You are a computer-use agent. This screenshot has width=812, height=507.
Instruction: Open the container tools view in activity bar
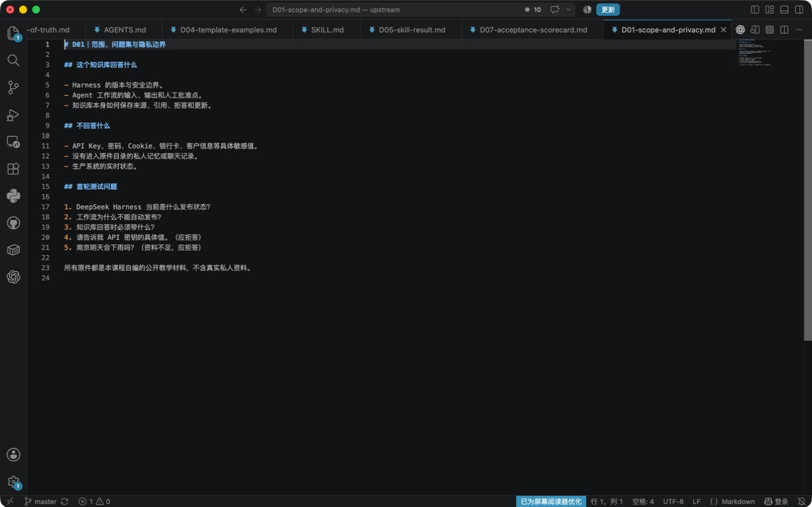pyautogui.click(x=13, y=250)
